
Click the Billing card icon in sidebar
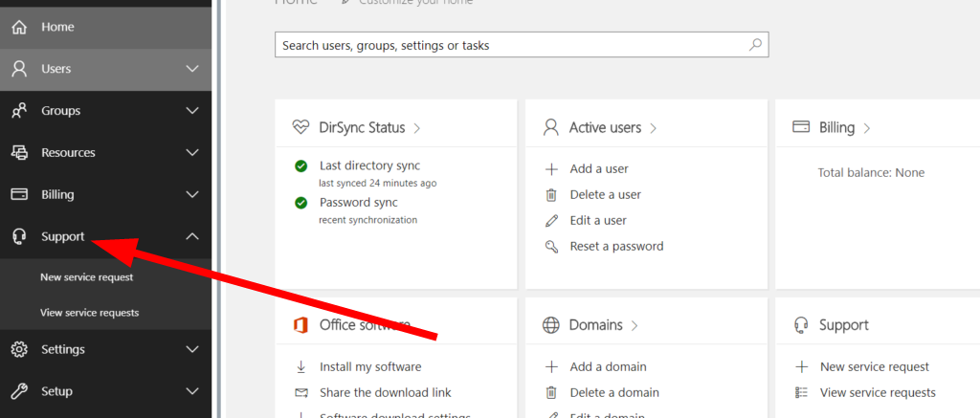pos(19,194)
